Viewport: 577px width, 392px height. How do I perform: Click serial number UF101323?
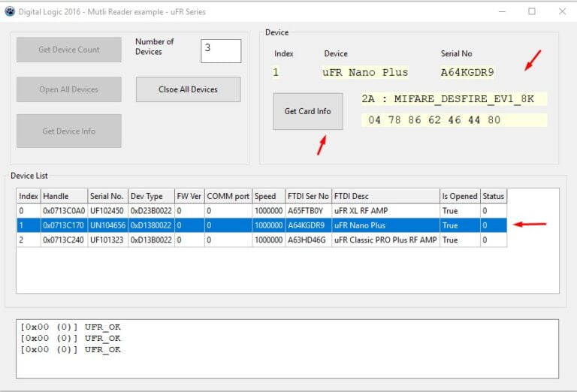tap(107, 240)
